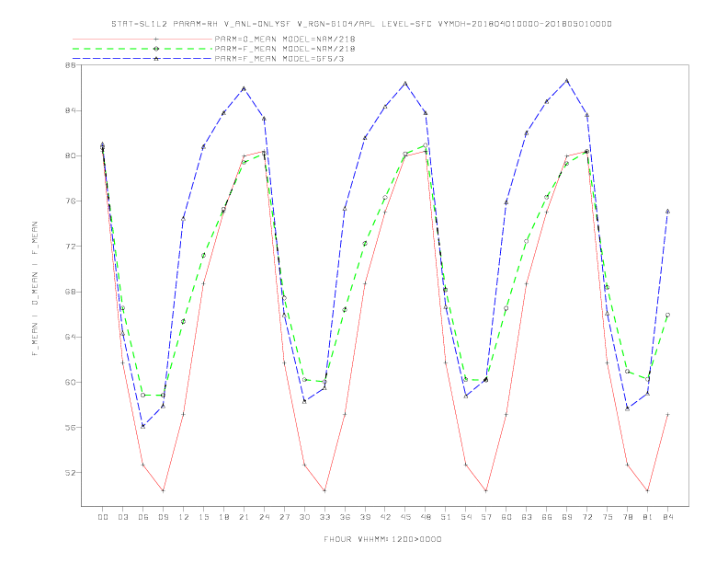
Task: Click y-axis tick label '84'
Action: point(71,110)
